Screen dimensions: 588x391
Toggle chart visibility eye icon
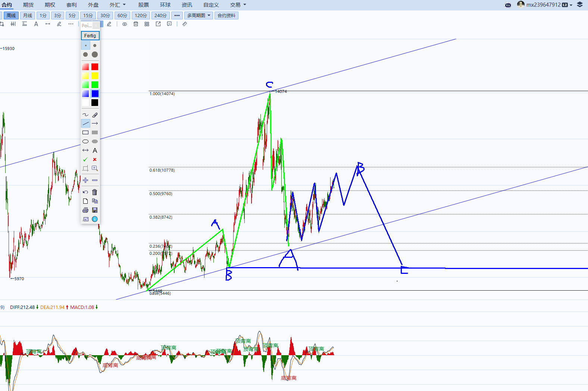click(125, 24)
